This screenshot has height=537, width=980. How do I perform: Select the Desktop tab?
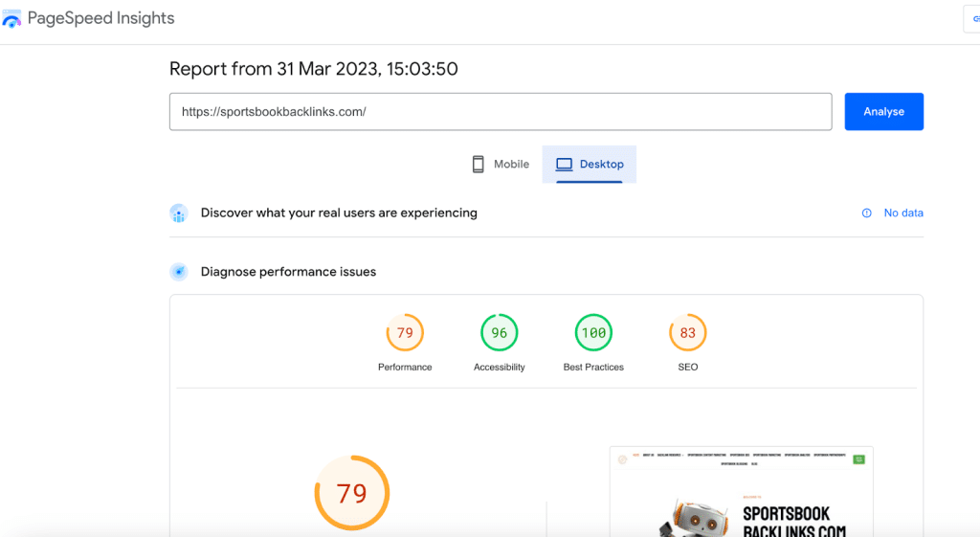pyautogui.click(x=590, y=165)
